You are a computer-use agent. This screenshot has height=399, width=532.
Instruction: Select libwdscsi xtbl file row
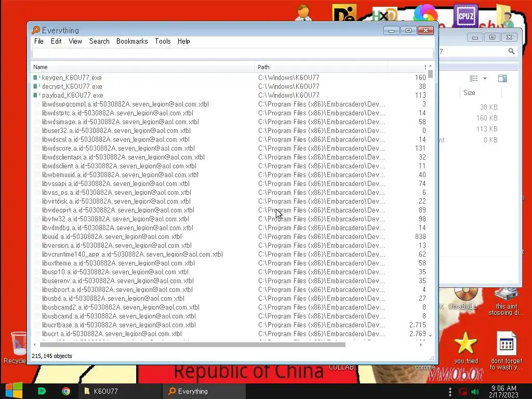[229, 139]
